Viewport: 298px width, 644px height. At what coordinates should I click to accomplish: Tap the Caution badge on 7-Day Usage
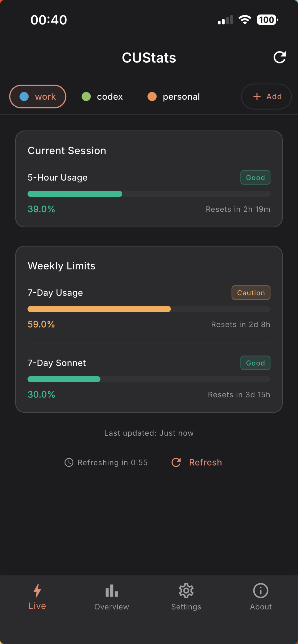pyautogui.click(x=251, y=293)
